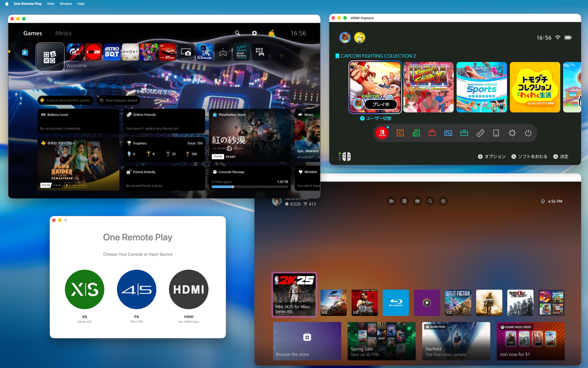The width and height of the screenshot is (588, 368).
Task: Launch the Astro Bot game tile
Action: [112, 52]
